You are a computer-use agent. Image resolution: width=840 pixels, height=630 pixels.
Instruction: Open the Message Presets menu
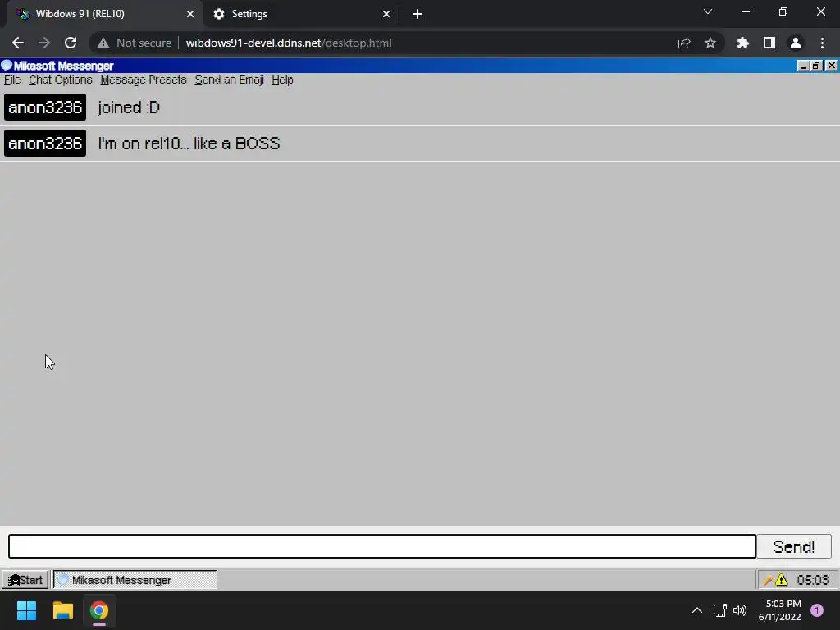click(x=144, y=80)
